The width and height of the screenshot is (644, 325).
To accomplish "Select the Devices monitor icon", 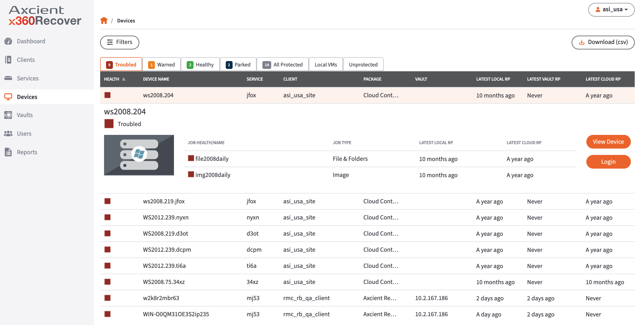I will click(x=8, y=97).
